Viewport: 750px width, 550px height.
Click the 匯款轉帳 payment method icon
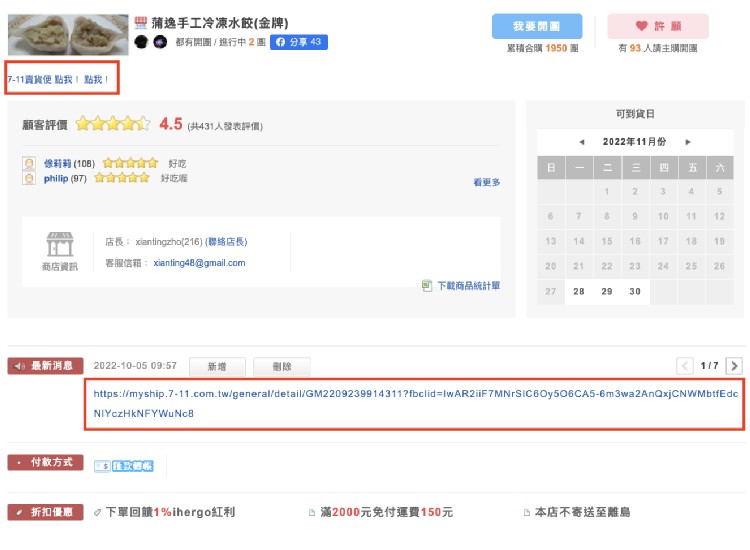pyautogui.click(x=124, y=466)
